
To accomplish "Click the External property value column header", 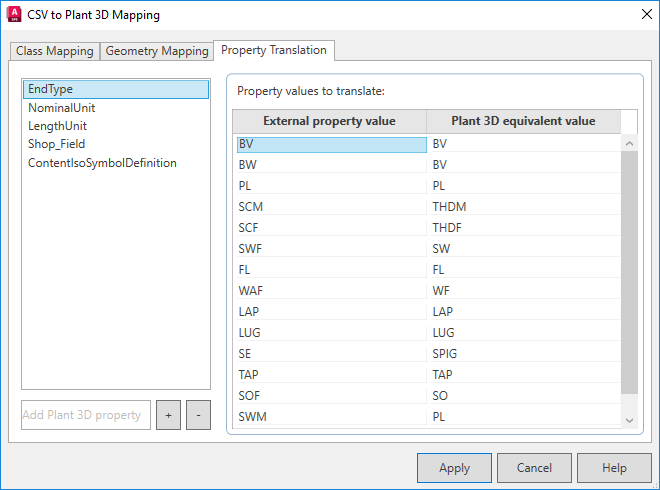I will pyautogui.click(x=330, y=121).
